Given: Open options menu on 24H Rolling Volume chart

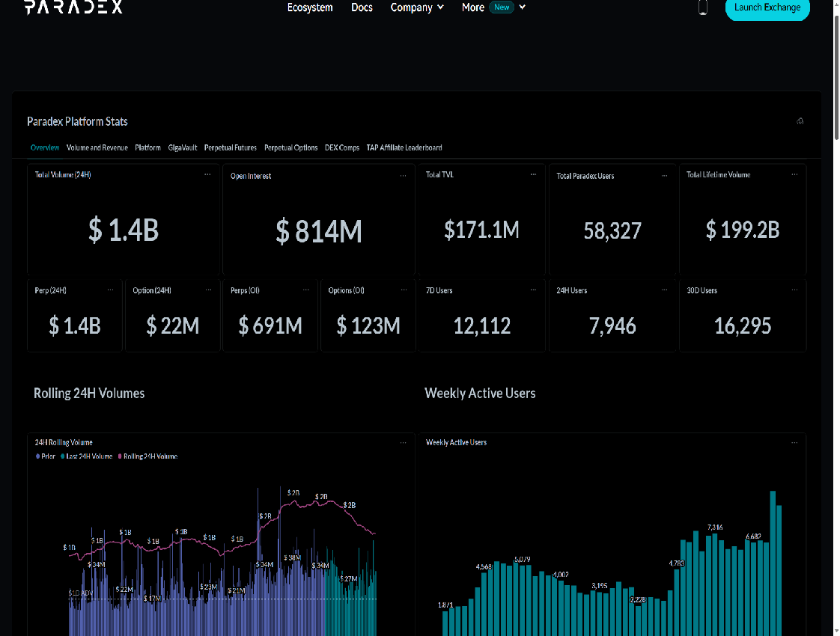Looking at the screenshot, I should pos(403,443).
